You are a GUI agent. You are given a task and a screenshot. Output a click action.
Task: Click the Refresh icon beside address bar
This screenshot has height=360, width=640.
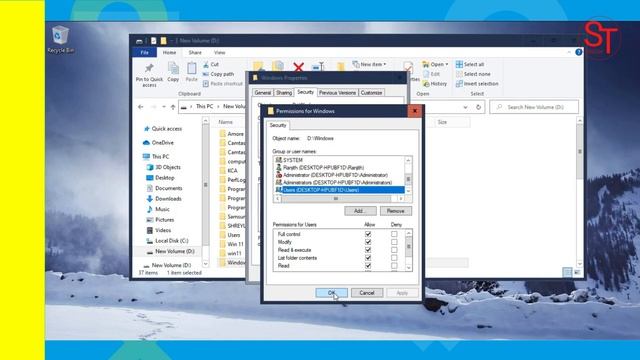point(478,107)
